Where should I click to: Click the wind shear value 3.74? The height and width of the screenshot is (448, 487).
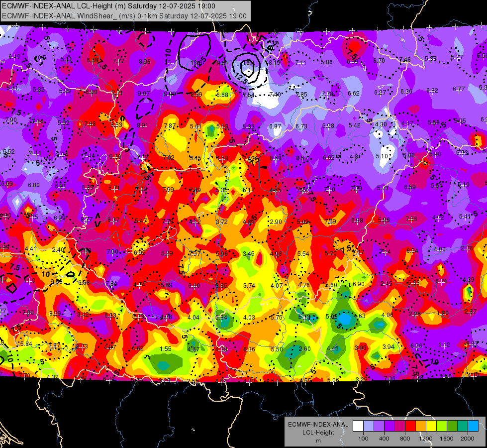(249, 285)
